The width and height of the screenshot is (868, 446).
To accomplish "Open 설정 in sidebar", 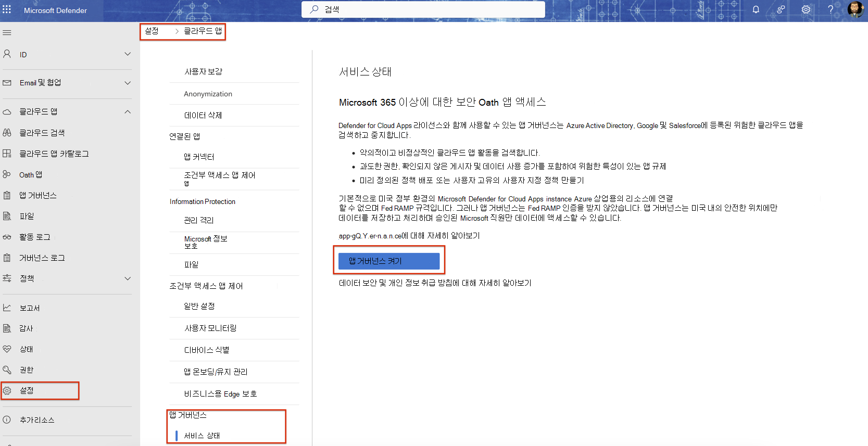I will (x=27, y=390).
